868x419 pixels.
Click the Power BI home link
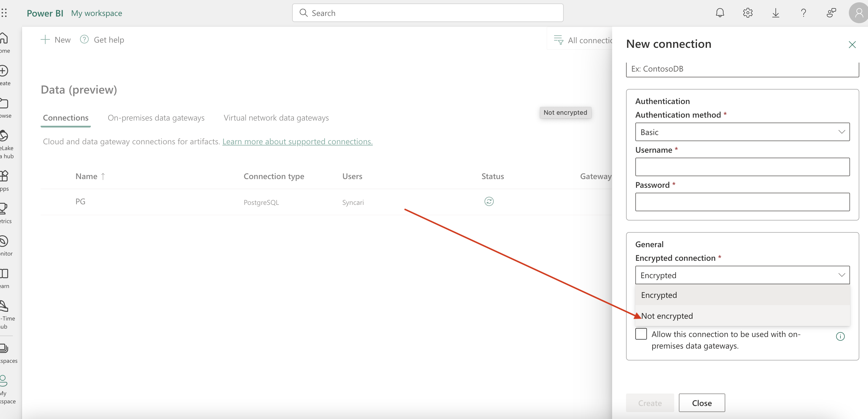click(x=45, y=13)
